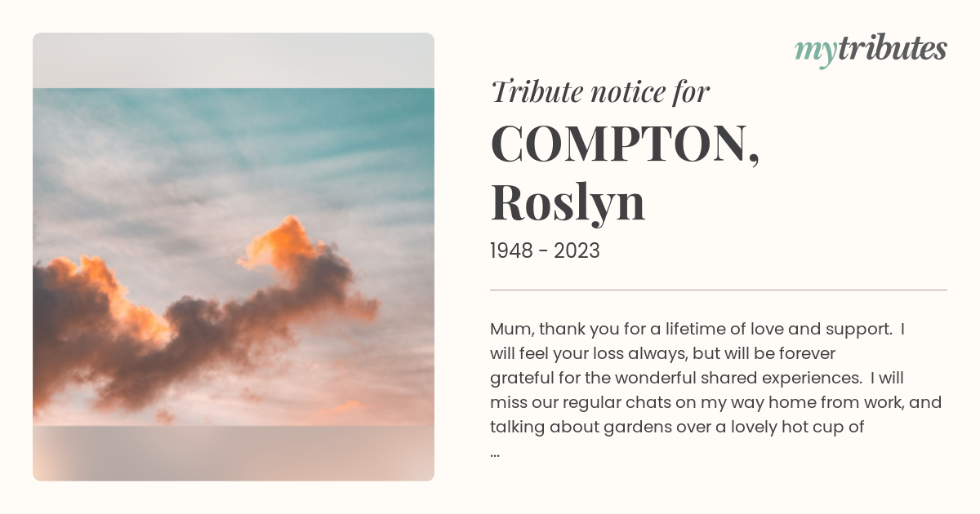Click the word 'Roslyn' in title
The height and width of the screenshot is (514, 980).
(x=568, y=202)
